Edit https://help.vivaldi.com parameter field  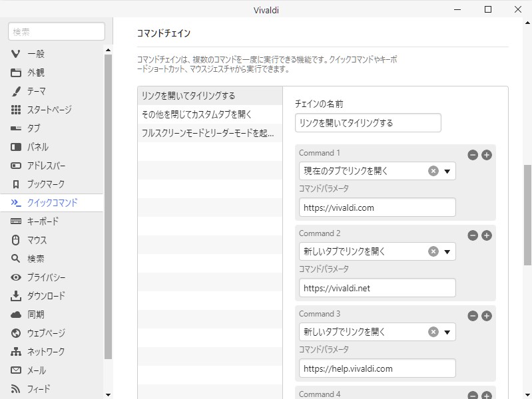point(378,368)
